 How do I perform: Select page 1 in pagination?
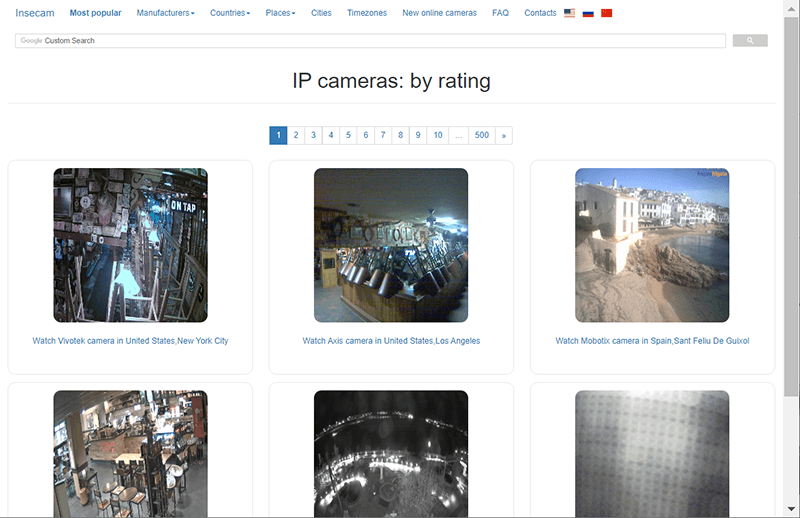pos(278,135)
